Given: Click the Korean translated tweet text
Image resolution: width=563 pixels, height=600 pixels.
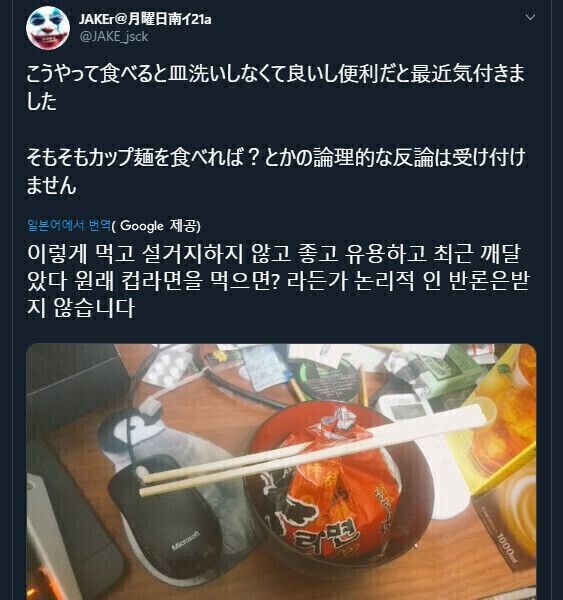Looking at the screenshot, I should point(277,280).
